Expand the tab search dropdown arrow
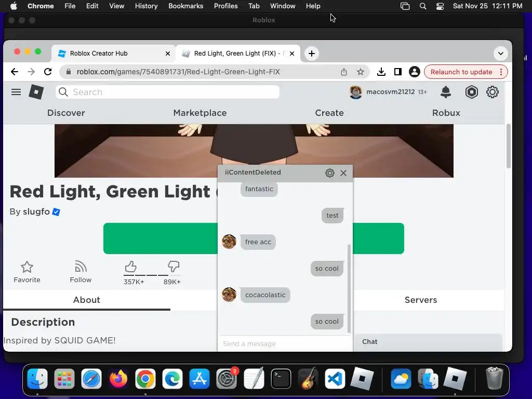Screen dimensions: 532x399 point(500,54)
